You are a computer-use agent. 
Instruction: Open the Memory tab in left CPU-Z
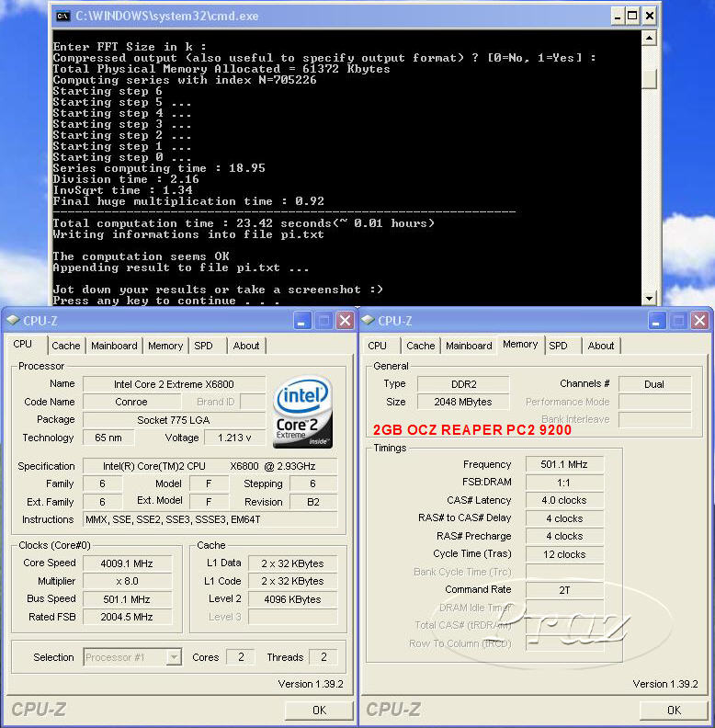point(165,346)
